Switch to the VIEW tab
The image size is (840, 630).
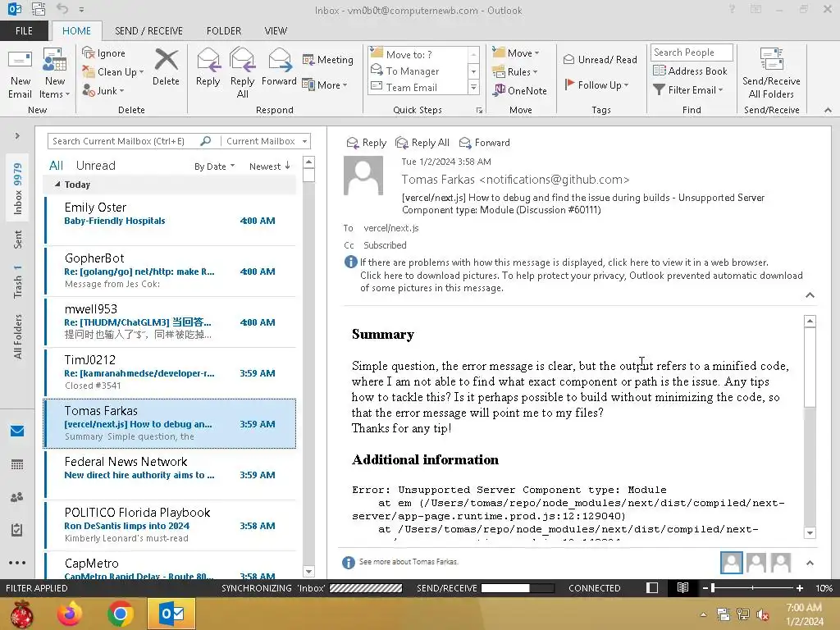(x=276, y=30)
